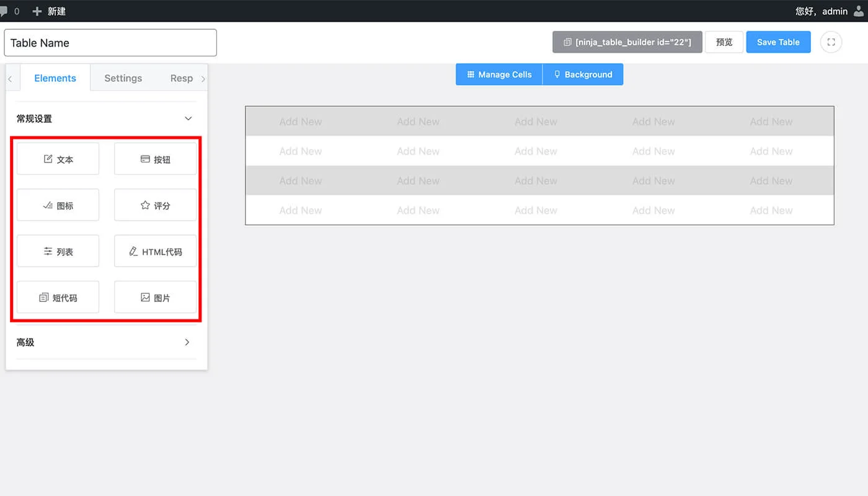The image size is (868, 496).
Task: Click the Save Table button
Action: coord(778,42)
